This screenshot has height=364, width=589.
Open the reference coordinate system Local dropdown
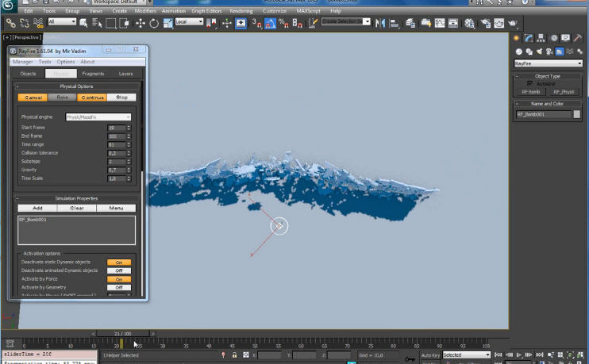(190, 22)
